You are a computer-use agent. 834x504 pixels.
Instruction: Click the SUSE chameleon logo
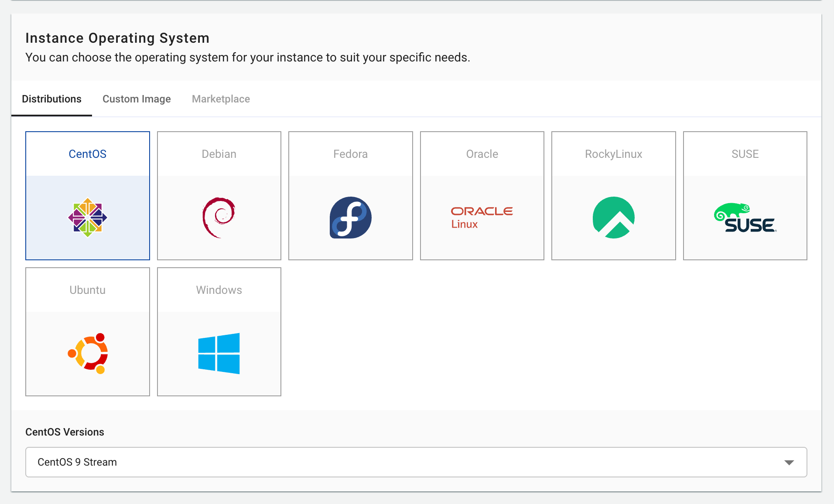(745, 218)
